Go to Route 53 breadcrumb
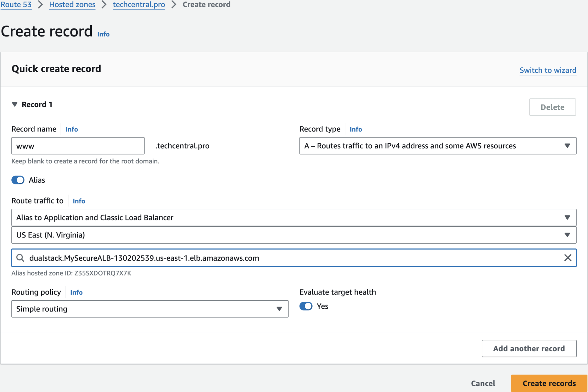This screenshot has height=392, width=588. tap(16, 5)
